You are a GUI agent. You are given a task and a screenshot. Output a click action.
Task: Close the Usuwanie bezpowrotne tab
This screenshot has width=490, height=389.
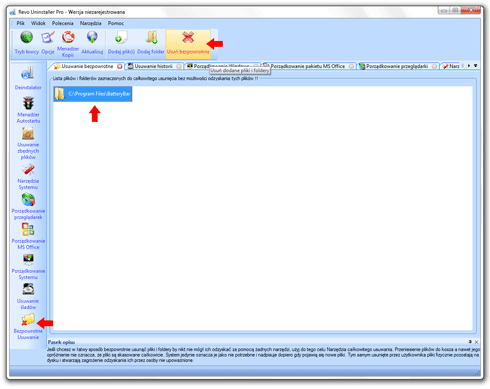point(119,66)
